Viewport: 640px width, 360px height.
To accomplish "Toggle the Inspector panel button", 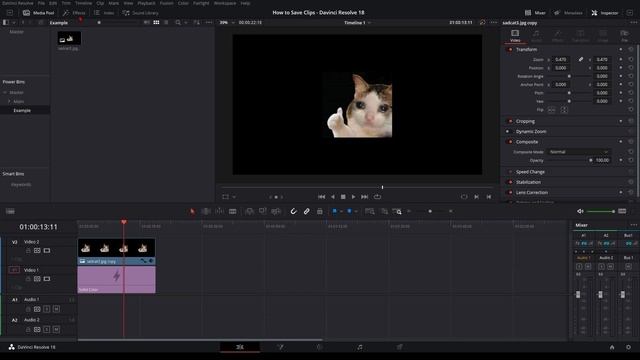I will (x=605, y=13).
